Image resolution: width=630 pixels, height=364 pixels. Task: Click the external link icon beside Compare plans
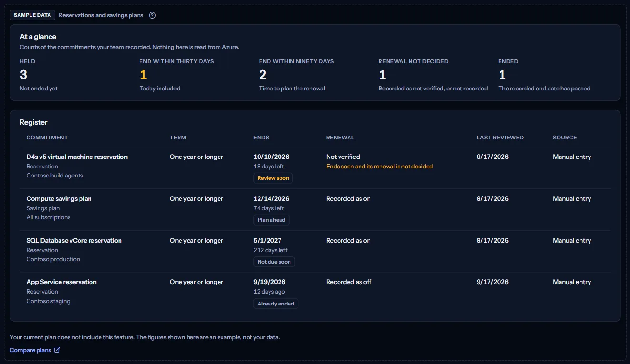point(57,350)
